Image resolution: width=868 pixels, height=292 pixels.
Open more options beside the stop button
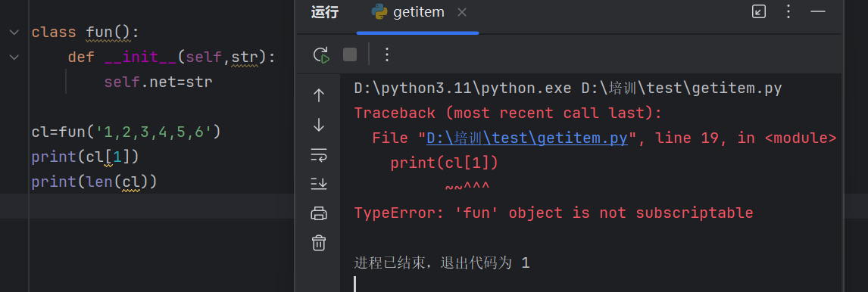(387, 54)
